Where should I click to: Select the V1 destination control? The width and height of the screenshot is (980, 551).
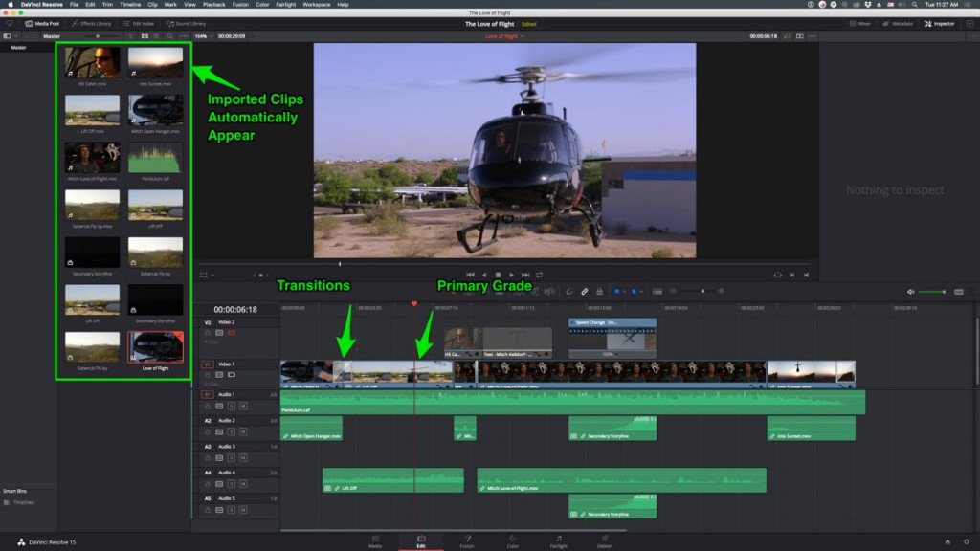click(207, 364)
